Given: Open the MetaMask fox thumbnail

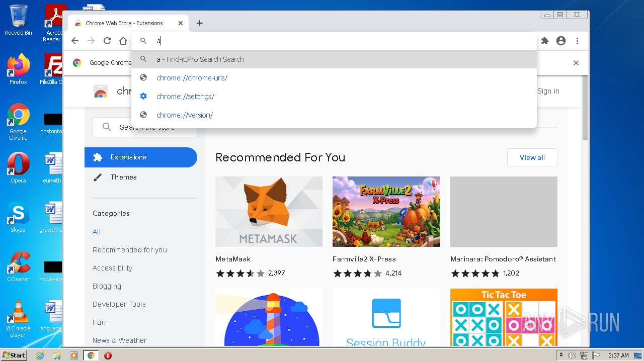Looking at the screenshot, I should 269,212.
